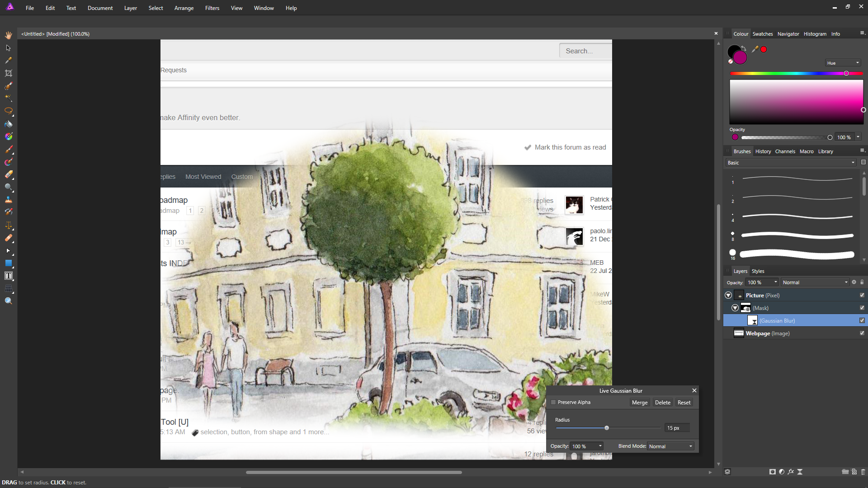Close the Live Gaussian Blur dialog
Viewport: 868px width, 488px height.
click(x=694, y=390)
